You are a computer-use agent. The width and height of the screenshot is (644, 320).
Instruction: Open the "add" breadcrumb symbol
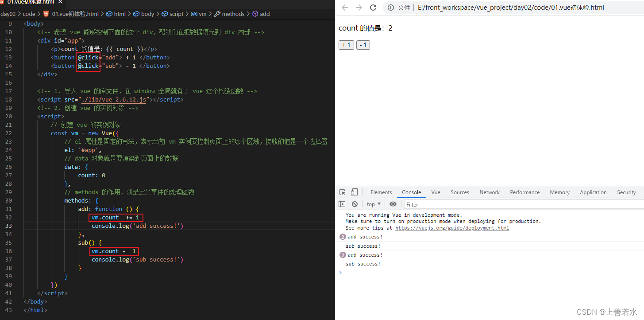(x=265, y=14)
